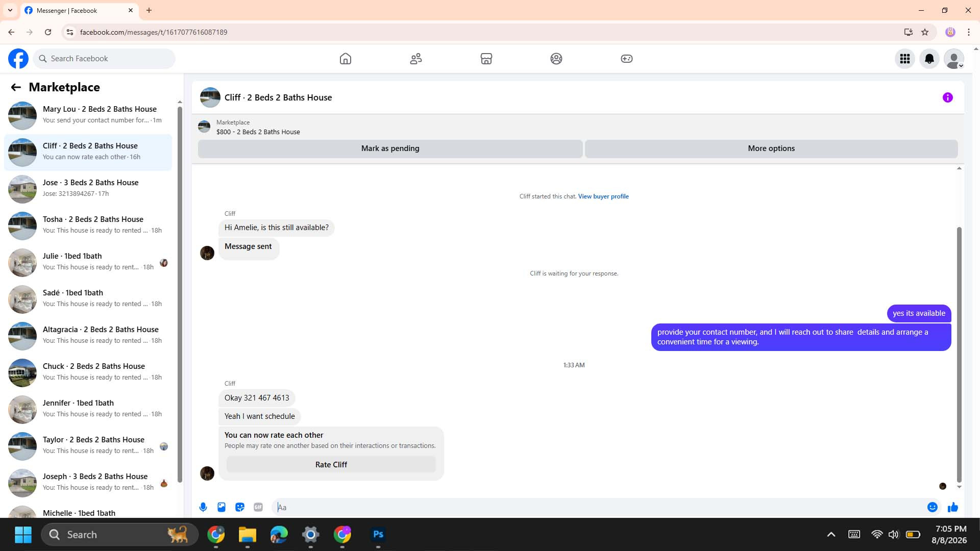Go back using the Marketplace back arrow

tap(16, 87)
